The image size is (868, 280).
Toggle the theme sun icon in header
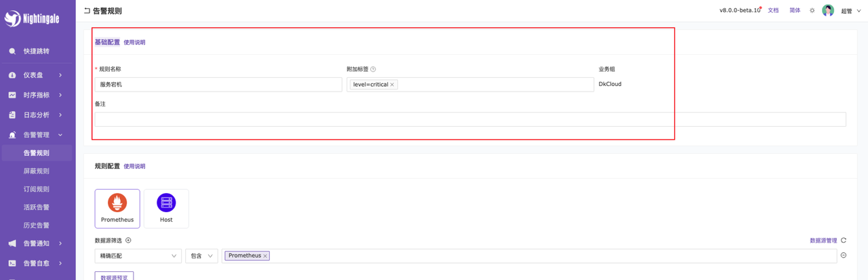pos(812,11)
